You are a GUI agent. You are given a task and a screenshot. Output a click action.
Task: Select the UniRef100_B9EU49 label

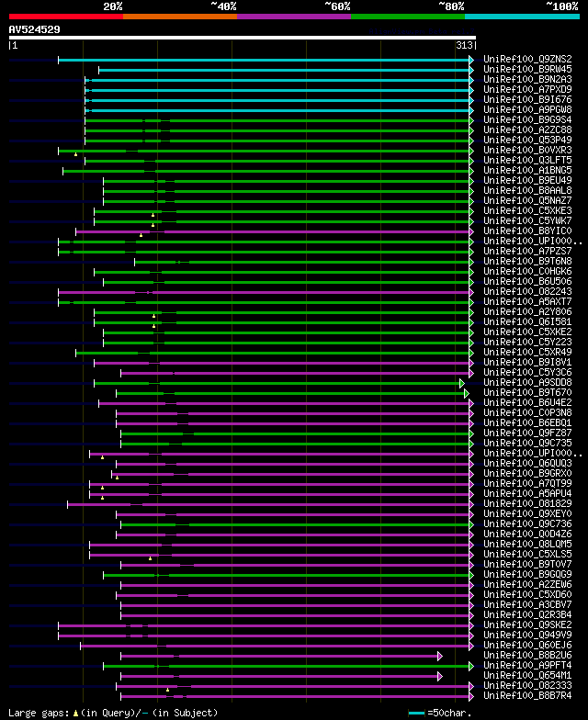tap(527, 180)
